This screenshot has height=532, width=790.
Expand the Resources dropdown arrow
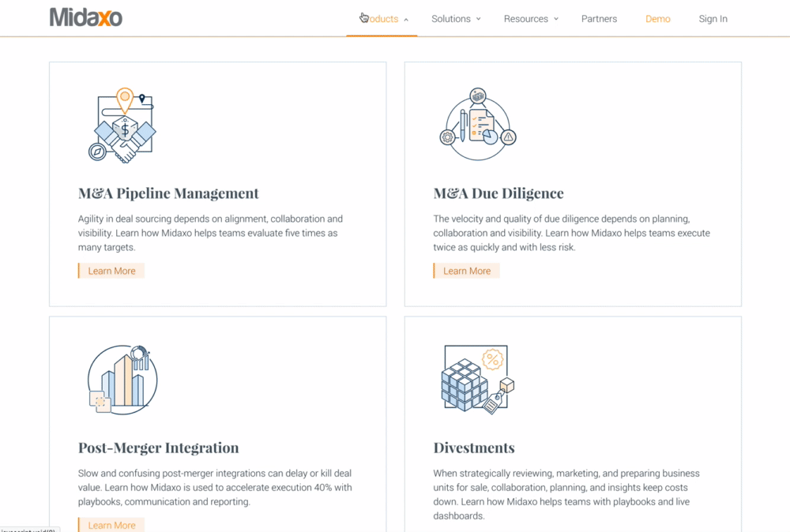tap(555, 19)
